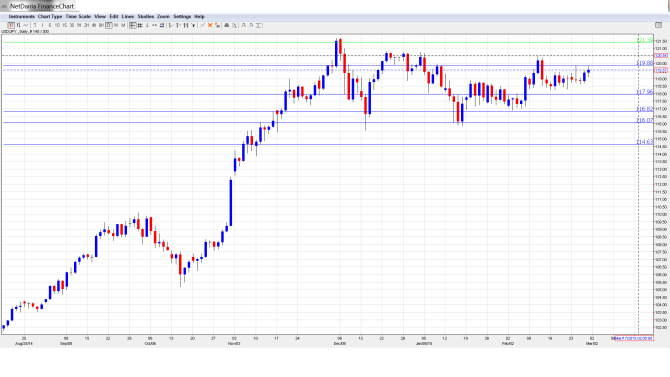Open the Lines menu
Image resolution: width=670 pixels, height=377 pixels.
click(x=128, y=16)
